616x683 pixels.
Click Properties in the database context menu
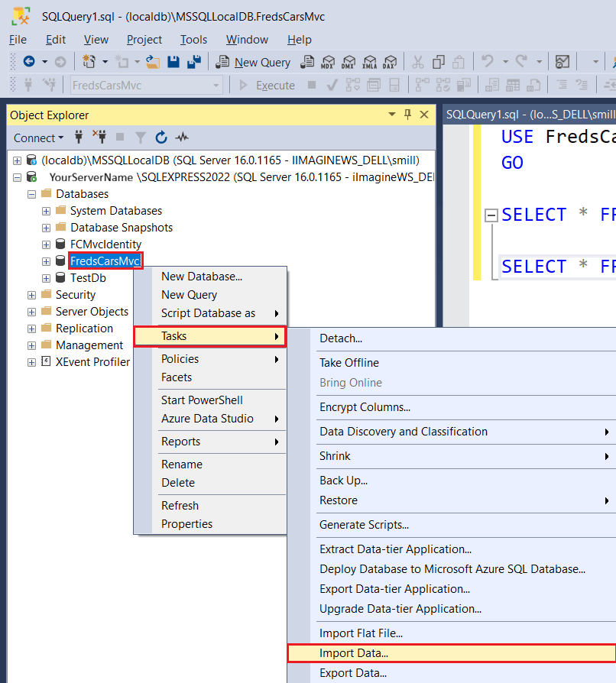(x=210, y=524)
